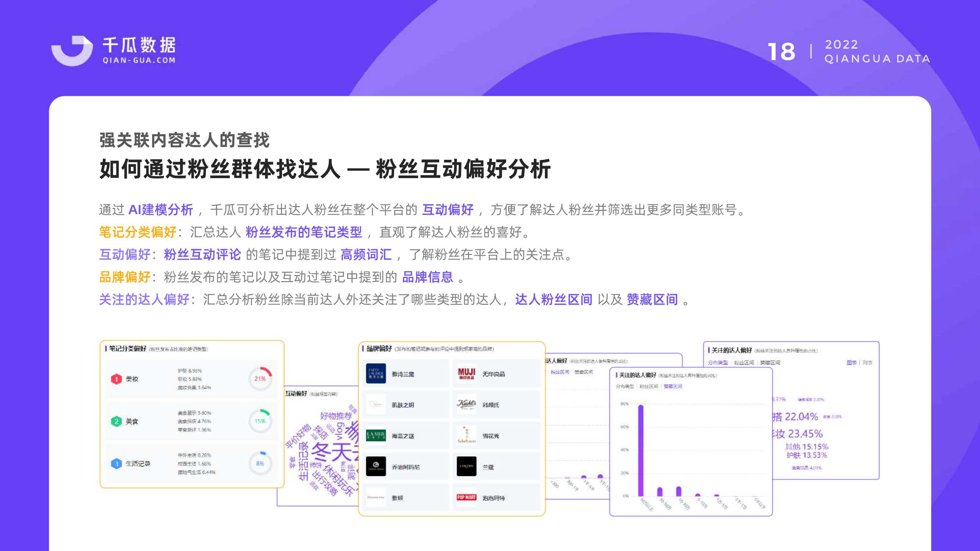Open the MUJI 无印良品 brand logo
Screen dimensions: 980x551
pyautogui.click(x=466, y=374)
